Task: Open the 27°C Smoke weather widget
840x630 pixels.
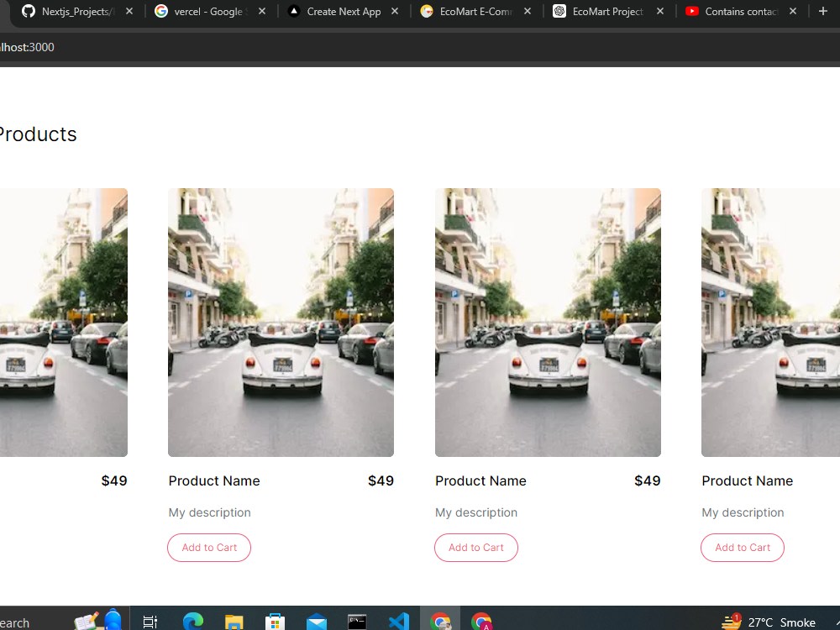Action: pyautogui.click(x=769, y=622)
